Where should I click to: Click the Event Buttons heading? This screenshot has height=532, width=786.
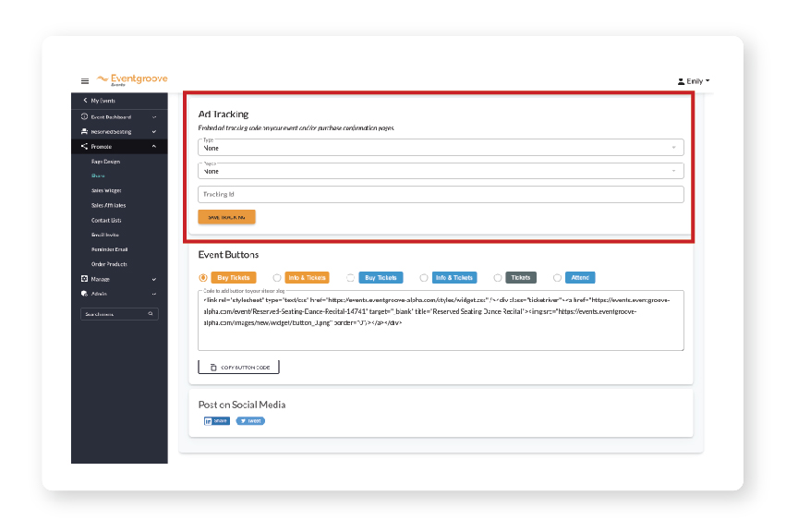(x=228, y=255)
